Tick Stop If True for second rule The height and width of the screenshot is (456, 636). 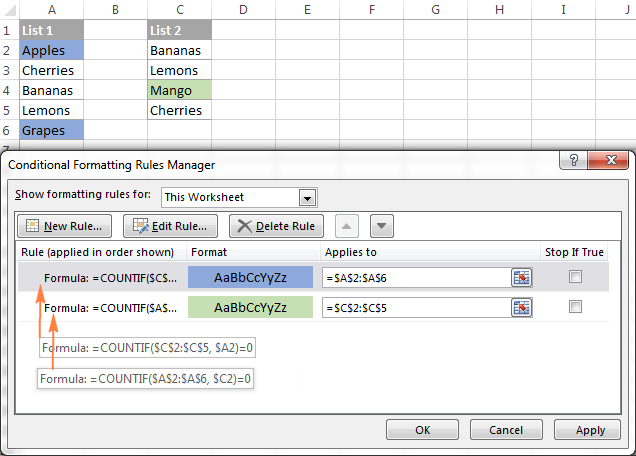click(575, 307)
